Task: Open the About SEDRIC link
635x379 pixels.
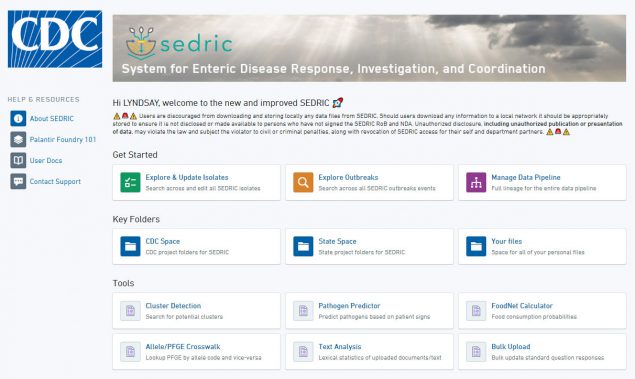Action: [52, 119]
